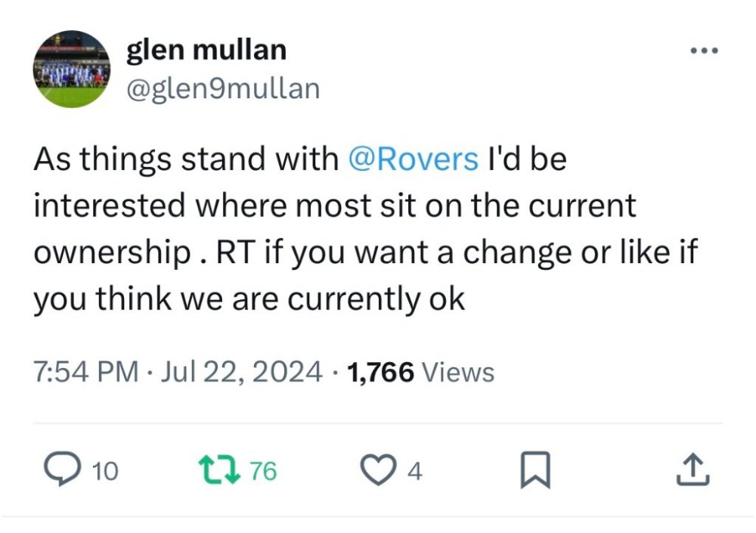Click the word "Views" beside the count
Viewport: 756px width, 533px height.
point(457,372)
